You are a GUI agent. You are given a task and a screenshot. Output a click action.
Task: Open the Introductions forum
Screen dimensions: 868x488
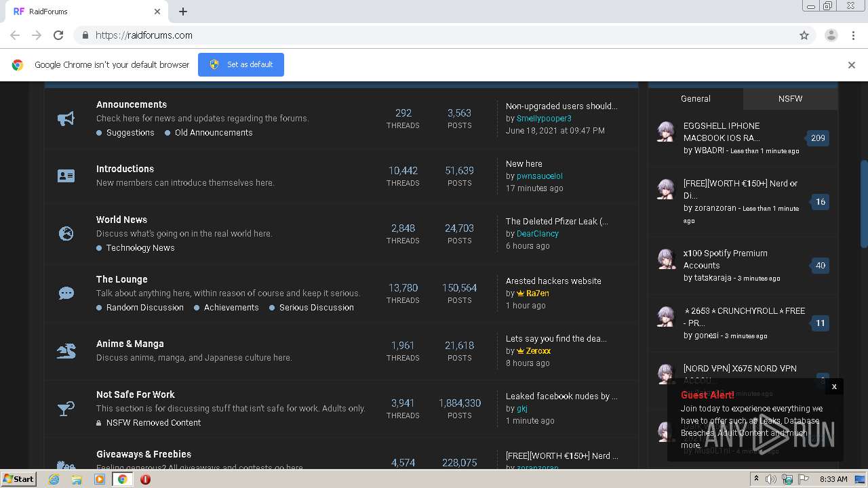(125, 169)
